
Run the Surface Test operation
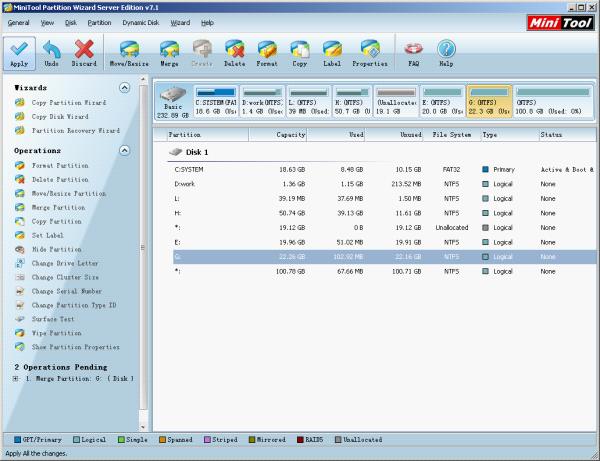(x=53, y=319)
